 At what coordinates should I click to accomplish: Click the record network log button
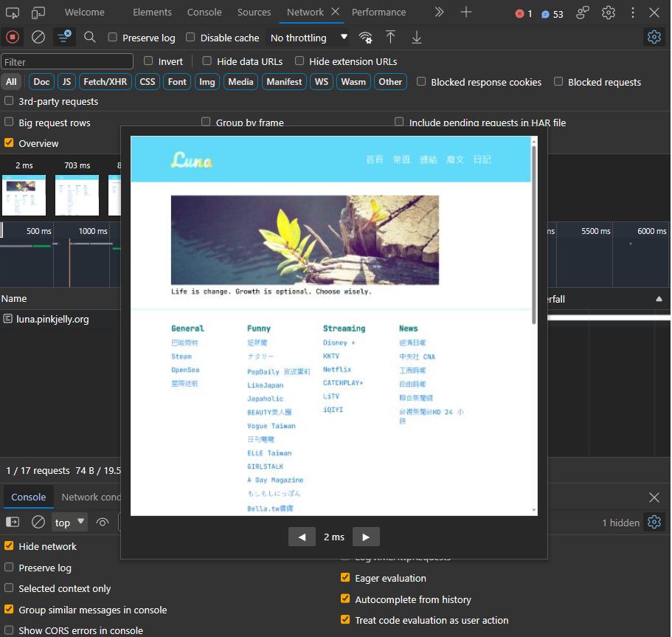[13, 37]
